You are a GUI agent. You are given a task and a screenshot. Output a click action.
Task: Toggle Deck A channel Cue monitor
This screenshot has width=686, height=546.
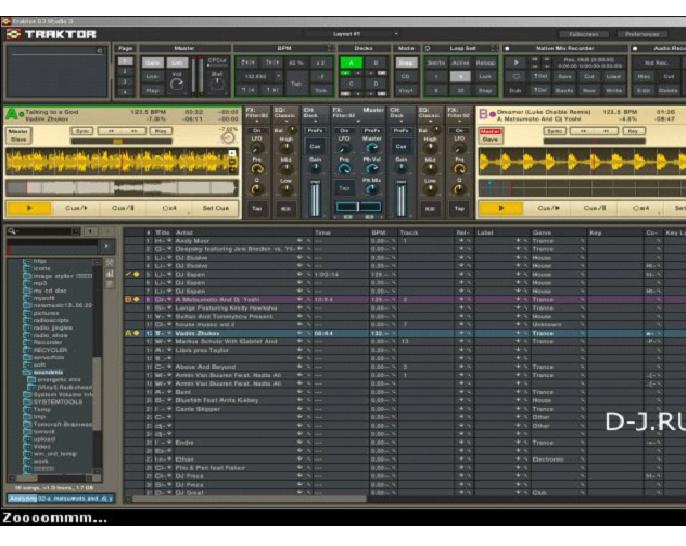(315, 147)
